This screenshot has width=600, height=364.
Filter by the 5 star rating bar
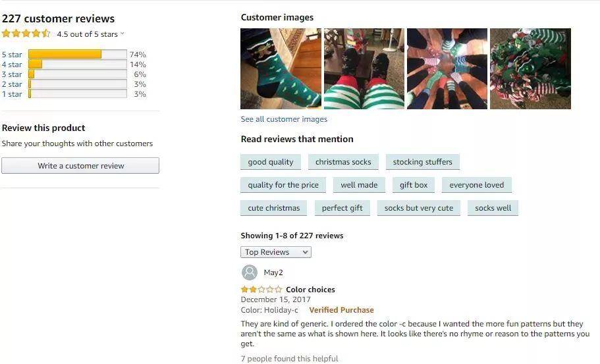tap(78, 54)
